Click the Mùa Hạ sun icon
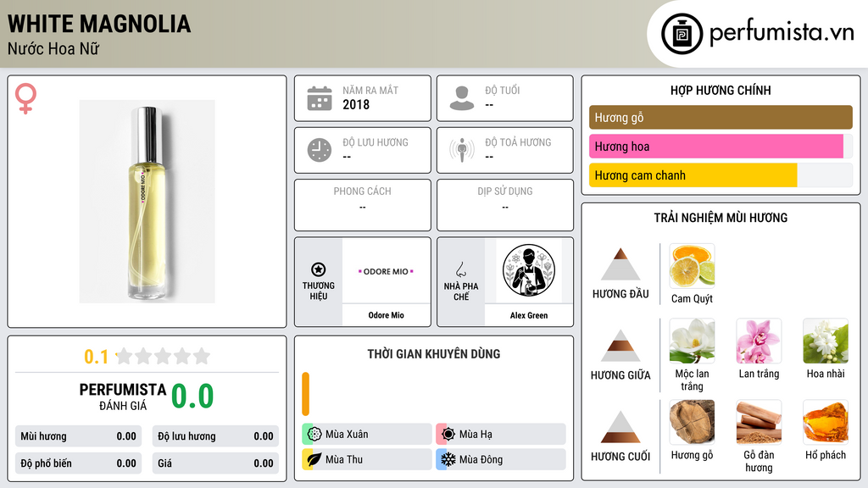This screenshot has height=488, width=868. (448, 435)
